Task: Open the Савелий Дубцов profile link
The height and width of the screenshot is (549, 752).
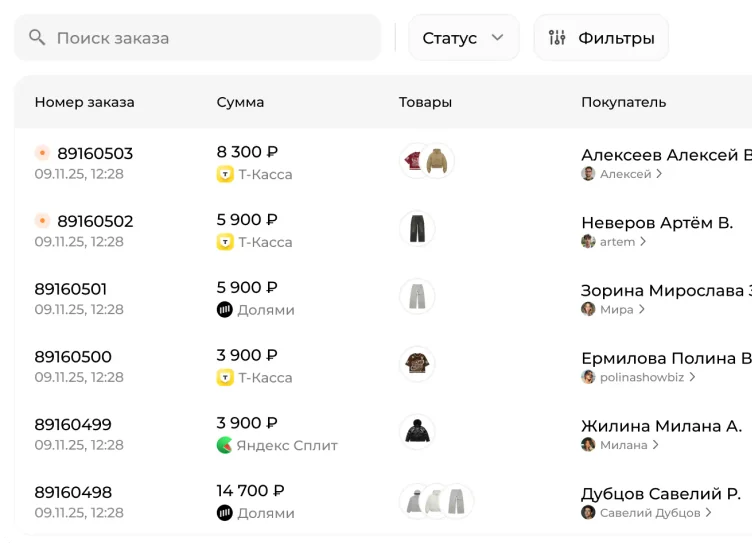Action: [650, 513]
